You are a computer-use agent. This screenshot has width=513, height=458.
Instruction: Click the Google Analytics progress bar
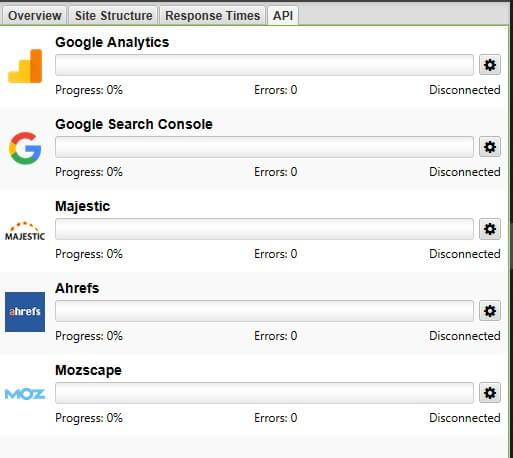(264, 65)
